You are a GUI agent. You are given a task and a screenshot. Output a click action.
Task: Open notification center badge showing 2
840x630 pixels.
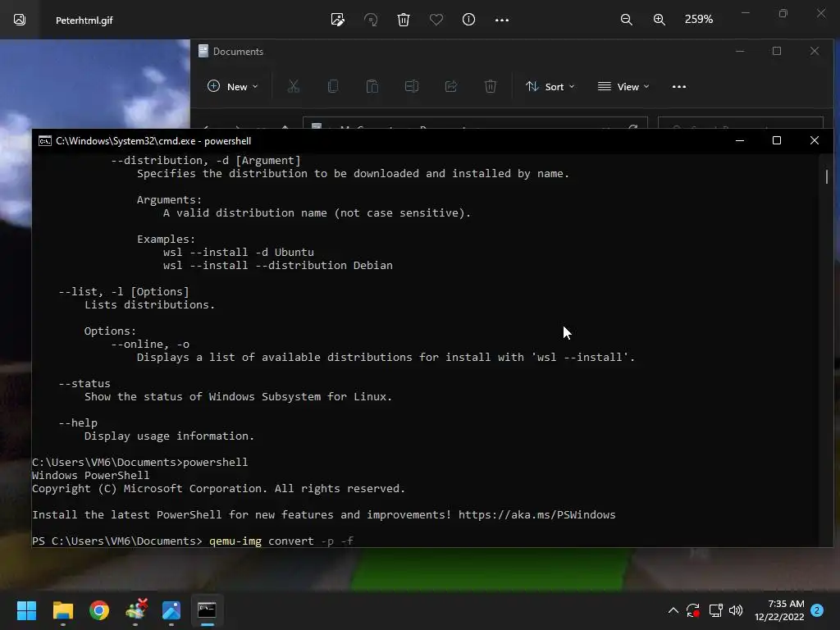coord(817,610)
